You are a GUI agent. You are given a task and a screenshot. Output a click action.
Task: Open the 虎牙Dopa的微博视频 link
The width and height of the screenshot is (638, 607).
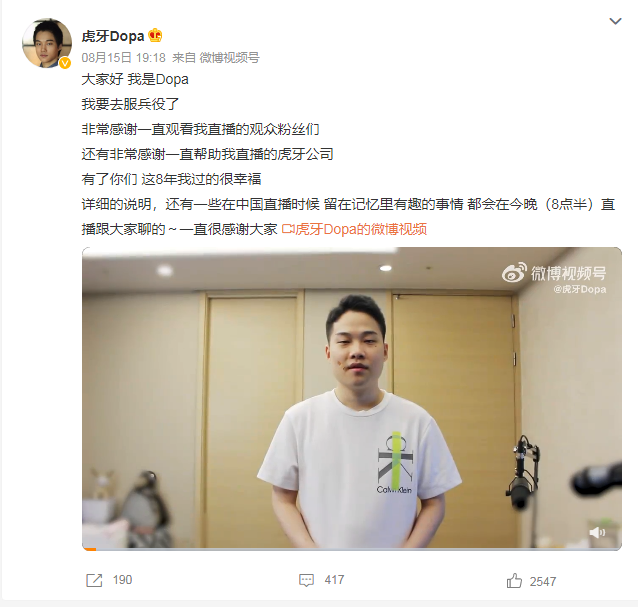[x=361, y=229]
